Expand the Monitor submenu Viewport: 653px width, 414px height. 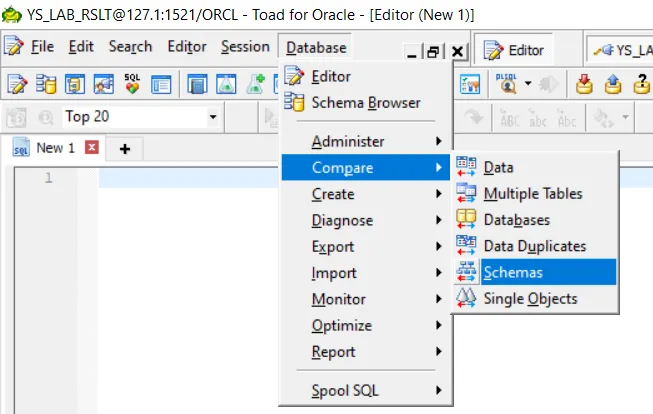[366, 299]
